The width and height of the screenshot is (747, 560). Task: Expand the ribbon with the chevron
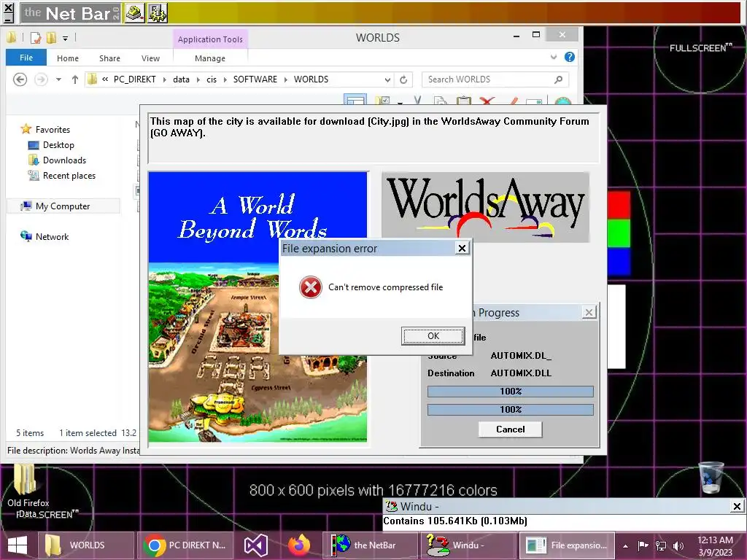[554, 57]
